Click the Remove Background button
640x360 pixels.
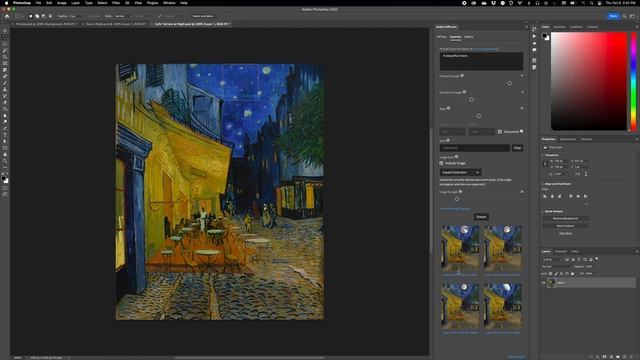[x=565, y=219]
